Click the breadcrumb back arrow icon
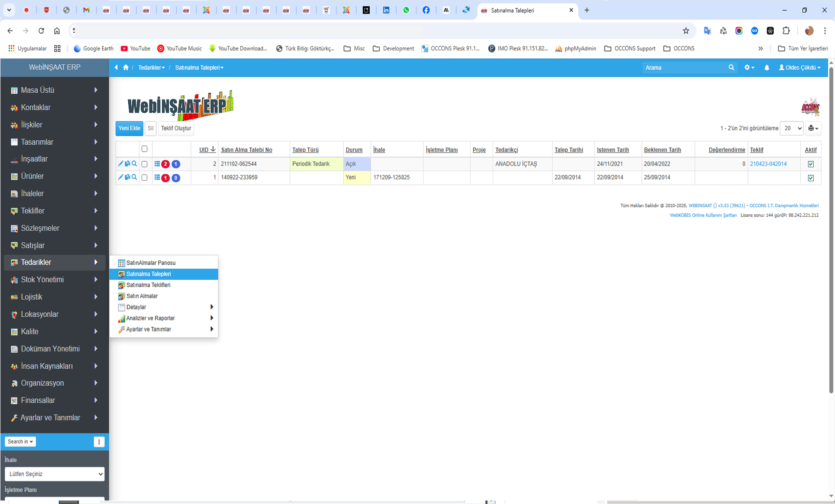The height and width of the screenshot is (504, 835). pyautogui.click(x=116, y=67)
